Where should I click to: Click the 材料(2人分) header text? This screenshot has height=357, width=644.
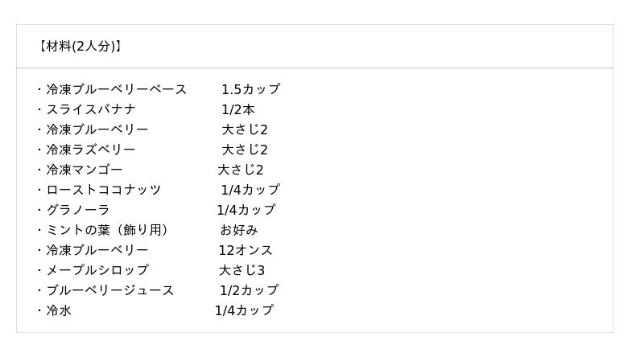79,47
